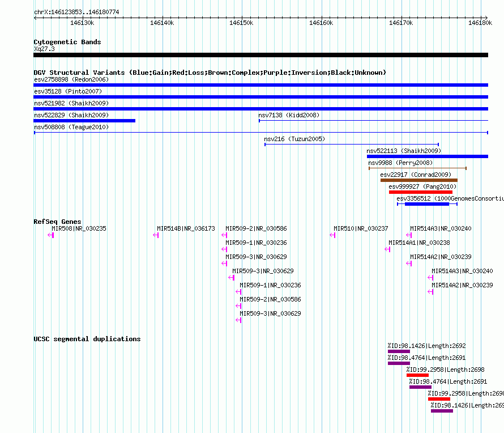Select the blue bar under esv2758898
Screen dimensions: 504x433
(260, 85)
